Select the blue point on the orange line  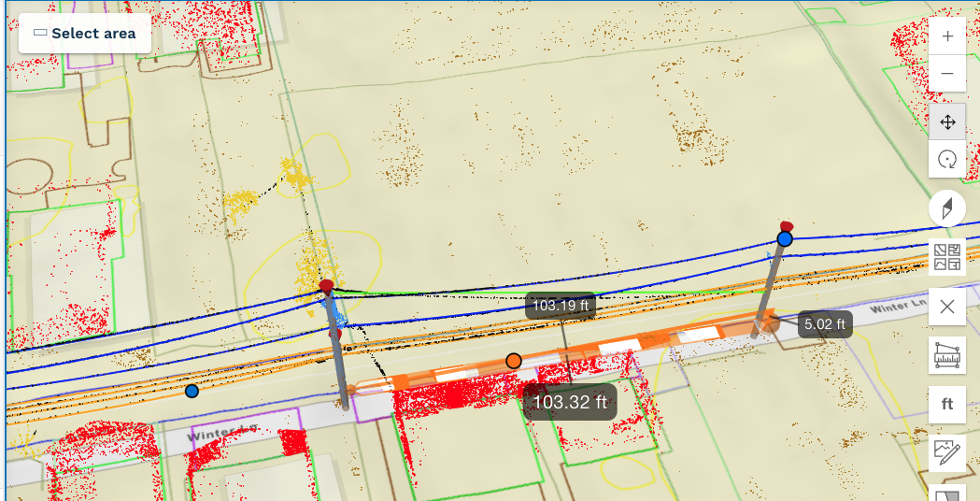192,391
